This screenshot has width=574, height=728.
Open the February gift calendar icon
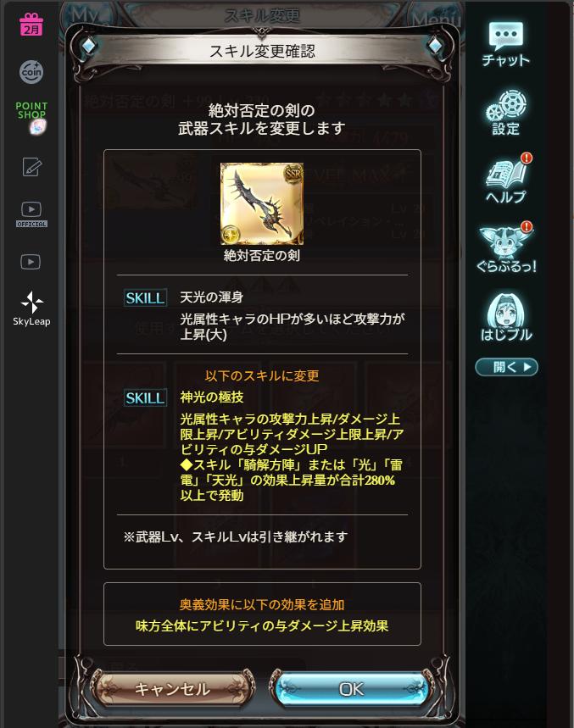pos(31,24)
